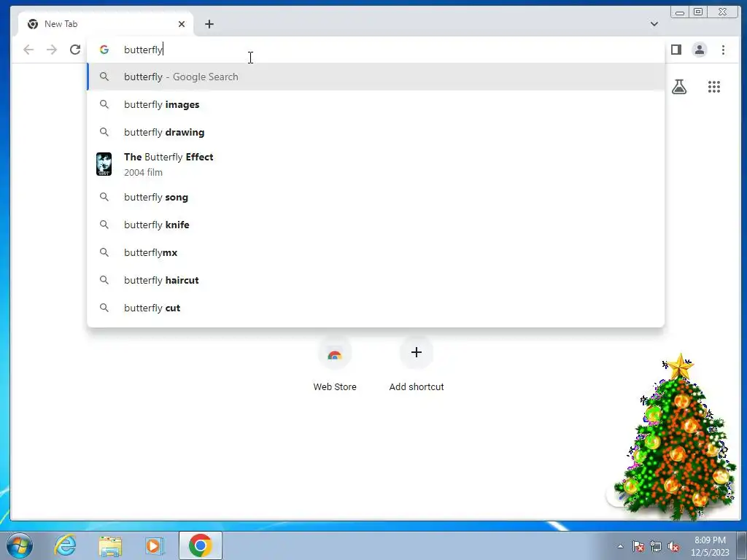Launch Internet Explorer from taskbar
Screen dimensions: 747x560
[x=65, y=545]
